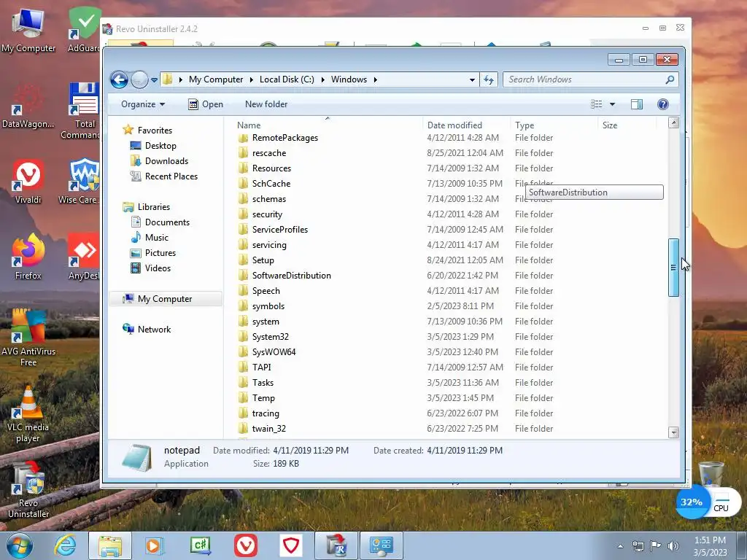Expand the address bar history dropdown
The height and width of the screenshot is (560, 747).
[472, 79]
